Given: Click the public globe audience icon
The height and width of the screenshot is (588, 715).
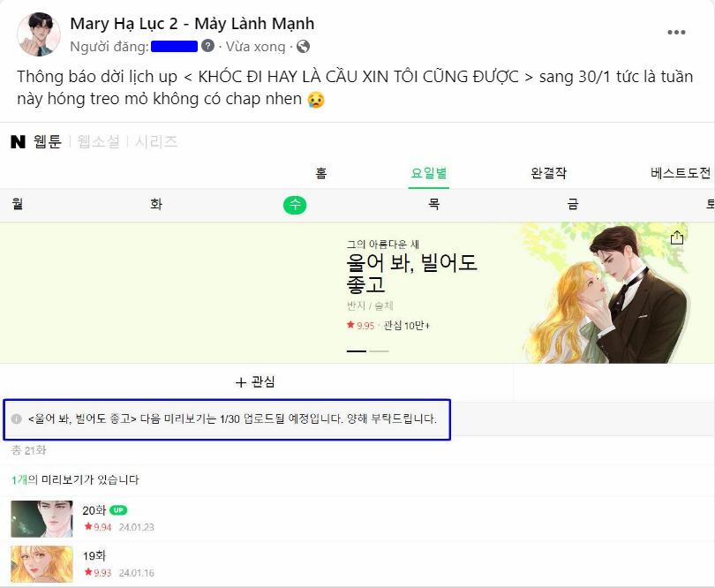Looking at the screenshot, I should [304, 46].
